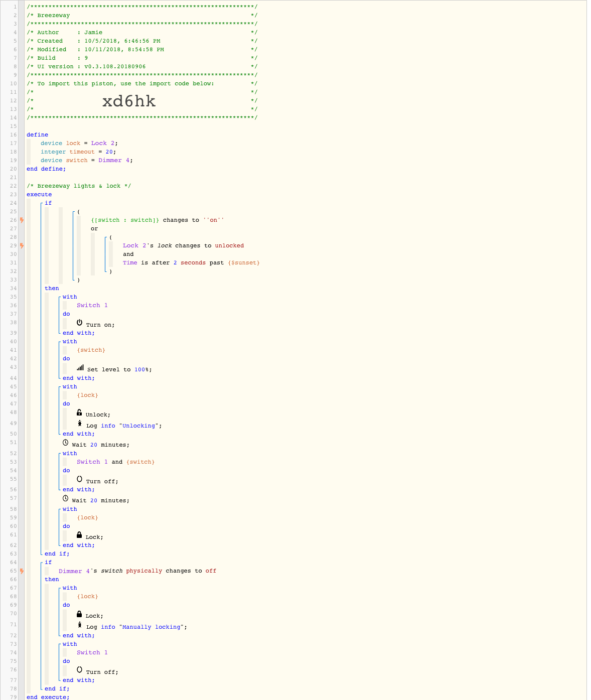Click the condition 'Time is after 2 seconds past $sunset'
The height and width of the screenshot is (700, 591).
pyautogui.click(x=191, y=262)
